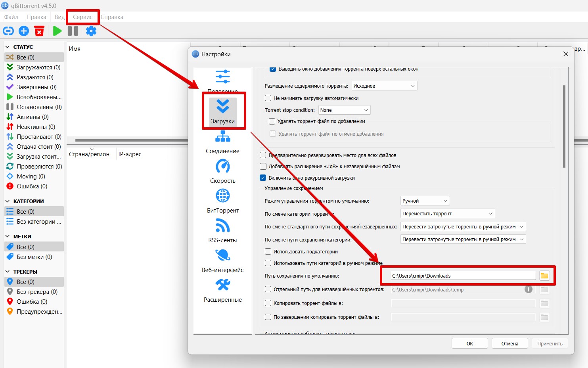Open the Загрузки settings section
This screenshot has height=368, width=588.
point(223,112)
